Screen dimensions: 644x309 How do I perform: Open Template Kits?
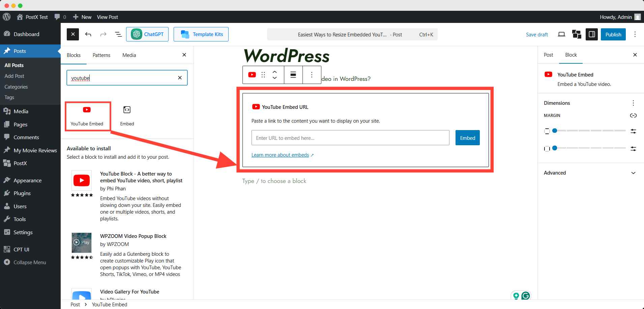pos(201,34)
